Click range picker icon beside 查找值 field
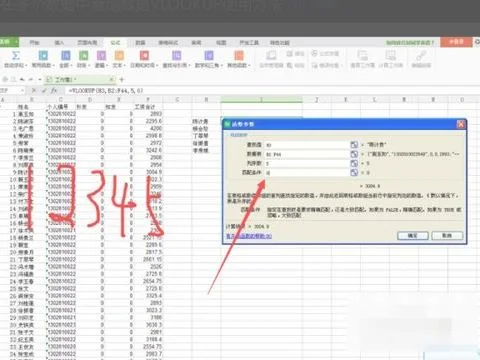 (354, 145)
